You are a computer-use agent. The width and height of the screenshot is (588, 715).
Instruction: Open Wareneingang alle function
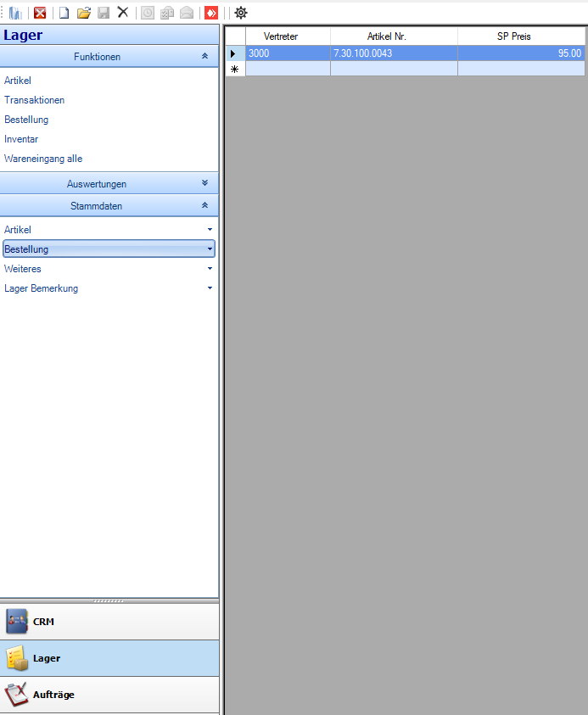click(x=43, y=159)
